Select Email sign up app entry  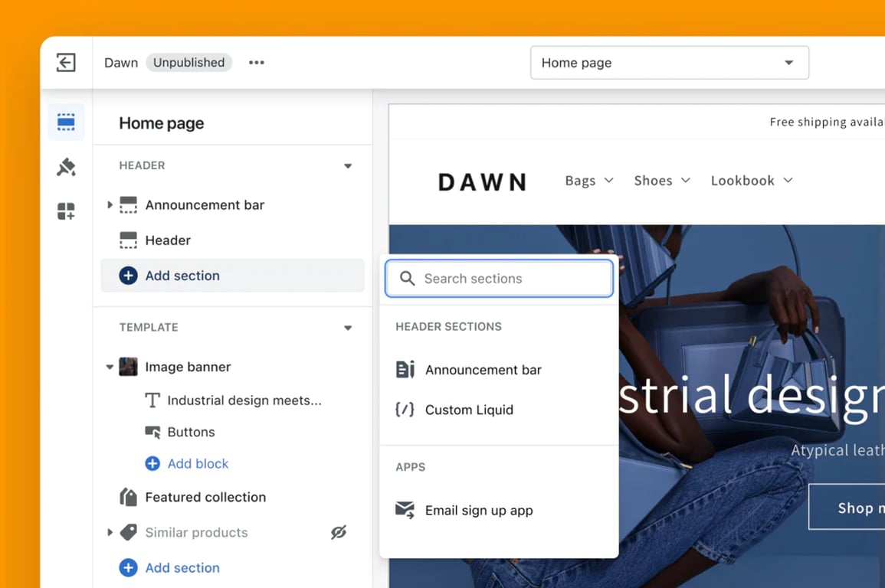click(x=499, y=510)
